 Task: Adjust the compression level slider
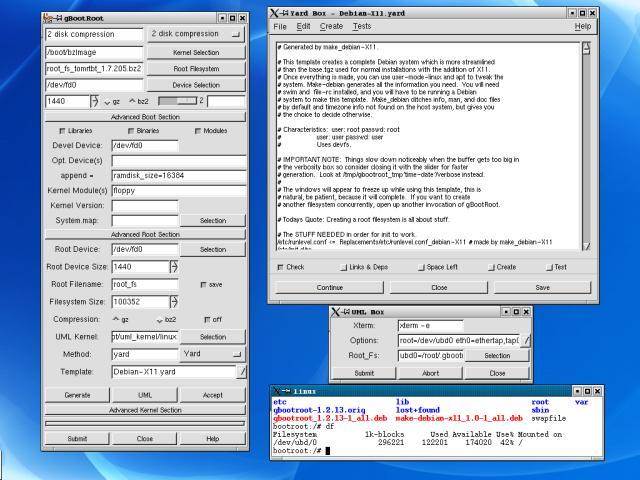coord(178,101)
